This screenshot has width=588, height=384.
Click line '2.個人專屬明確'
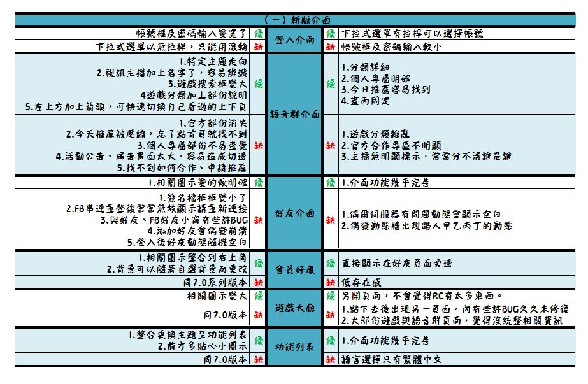(x=376, y=79)
